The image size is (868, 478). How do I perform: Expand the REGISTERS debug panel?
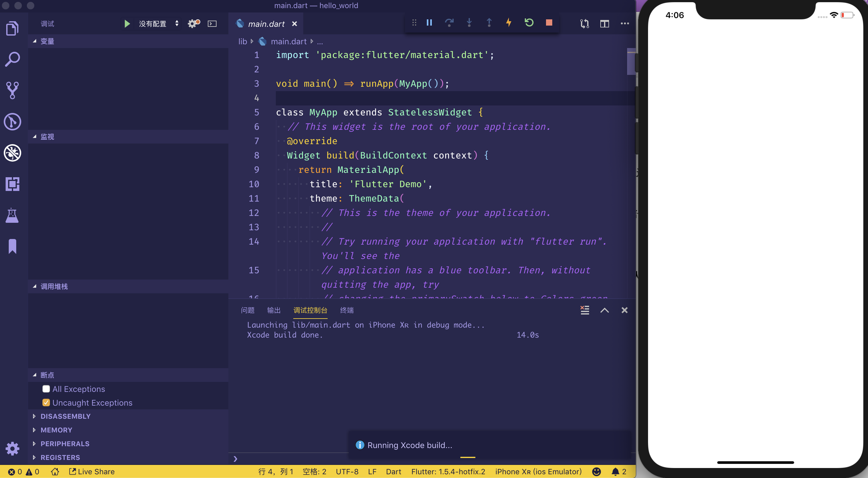tap(34, 457)
